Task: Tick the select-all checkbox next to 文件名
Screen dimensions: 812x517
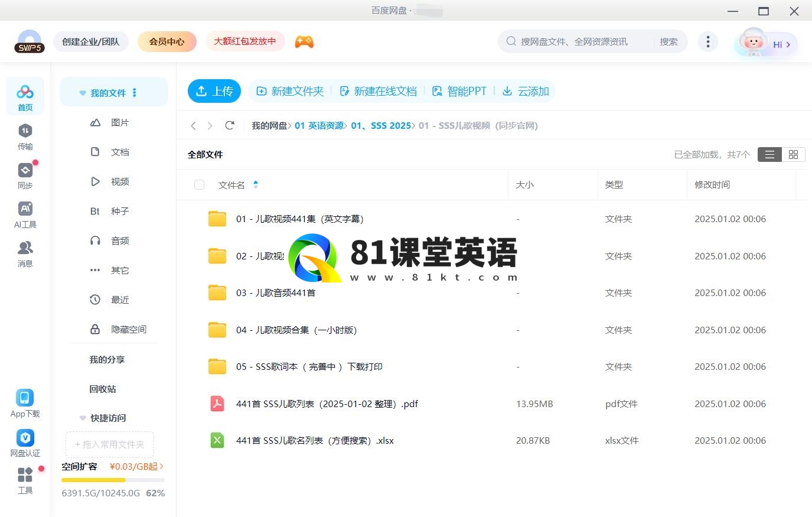Action: point(200,185)
